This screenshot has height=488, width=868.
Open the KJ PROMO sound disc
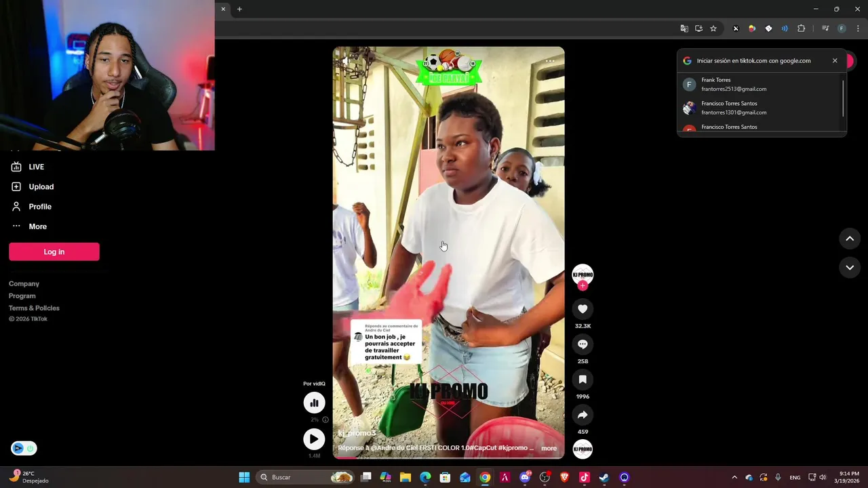point(583,449)
